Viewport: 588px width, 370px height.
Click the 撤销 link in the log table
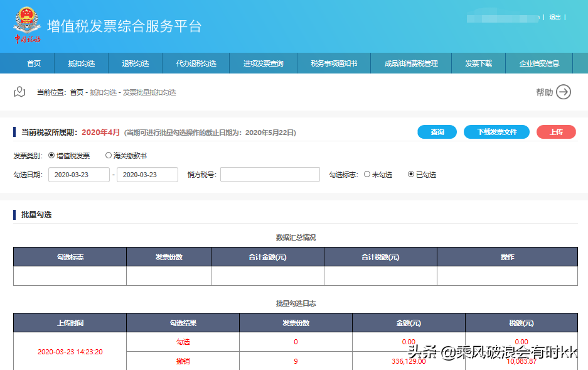[x=183, y=362]
